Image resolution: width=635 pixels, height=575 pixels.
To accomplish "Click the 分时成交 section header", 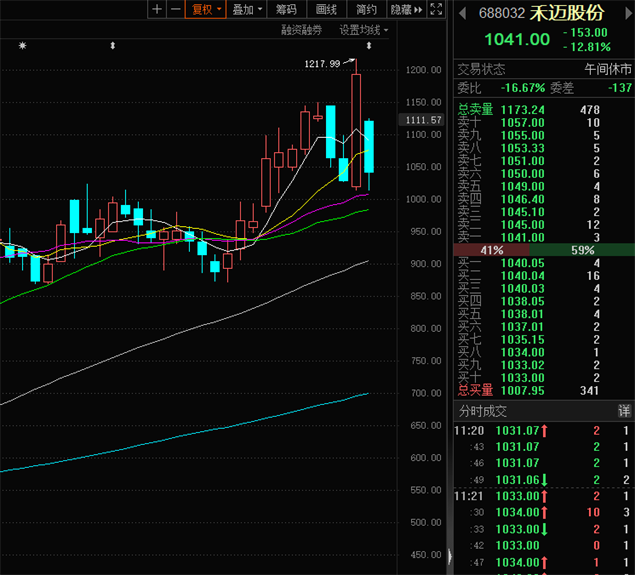I will pos(483,411).
